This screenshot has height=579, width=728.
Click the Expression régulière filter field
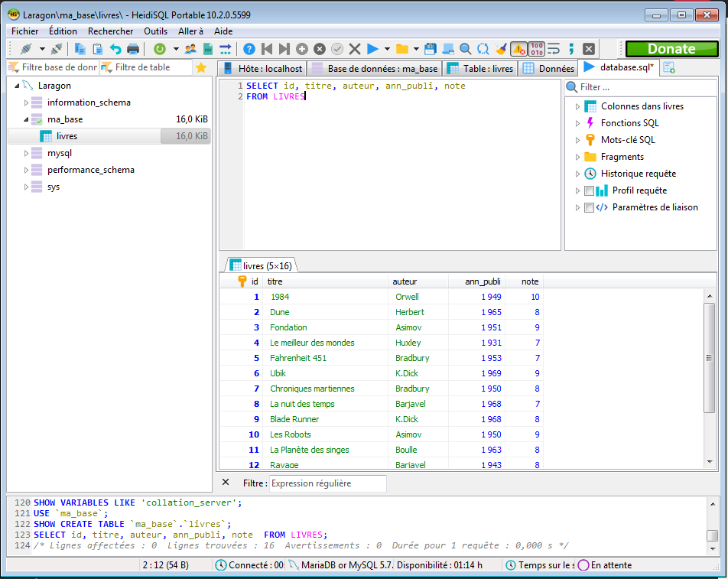point(328,483)
